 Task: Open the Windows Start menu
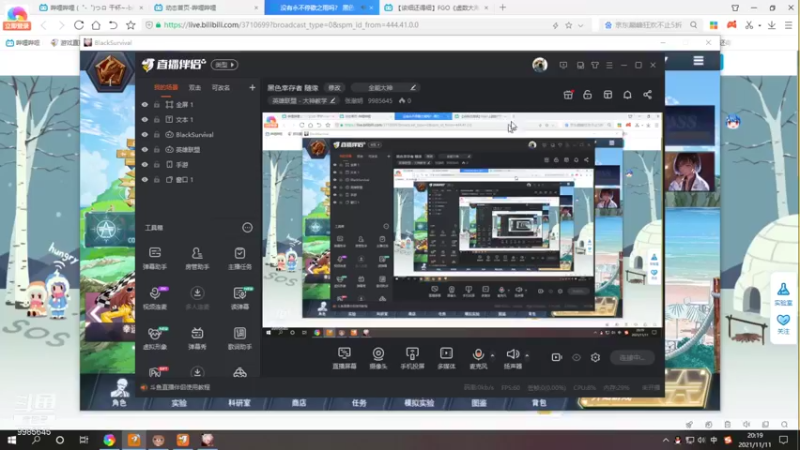(11, 440)
